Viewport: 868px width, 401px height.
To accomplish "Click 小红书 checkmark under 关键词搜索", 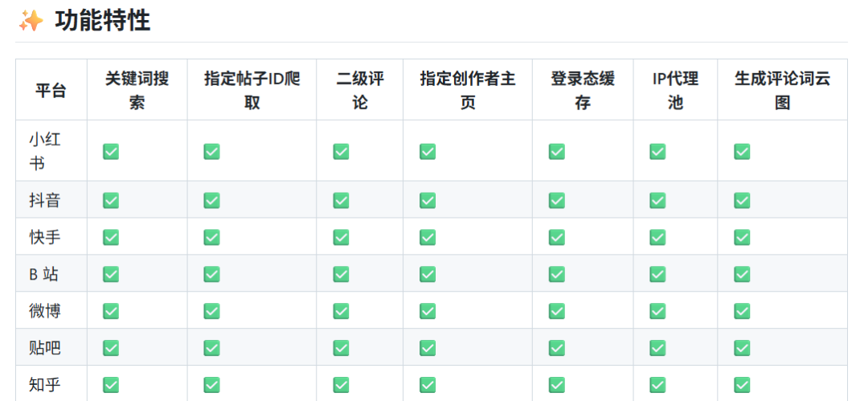I will pos(111,151).
